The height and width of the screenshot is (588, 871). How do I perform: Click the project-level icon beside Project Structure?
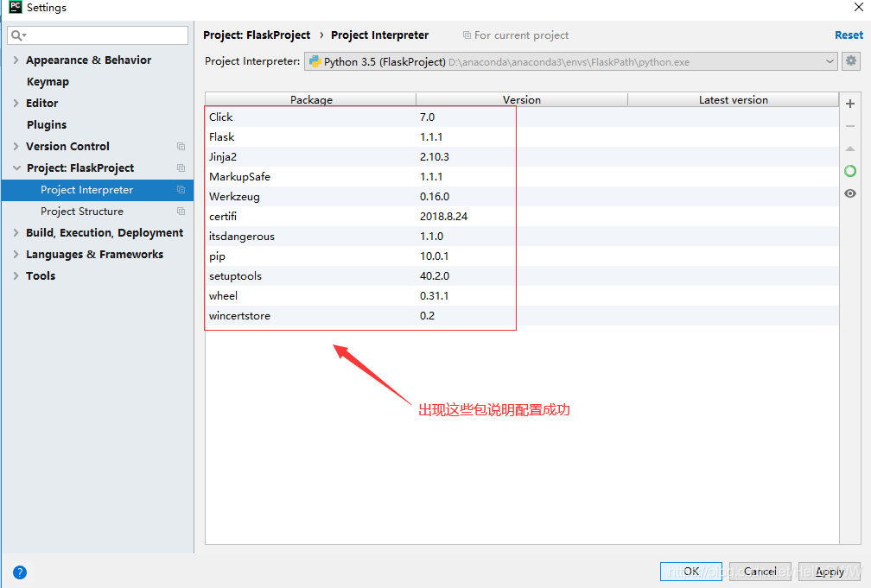181,212
